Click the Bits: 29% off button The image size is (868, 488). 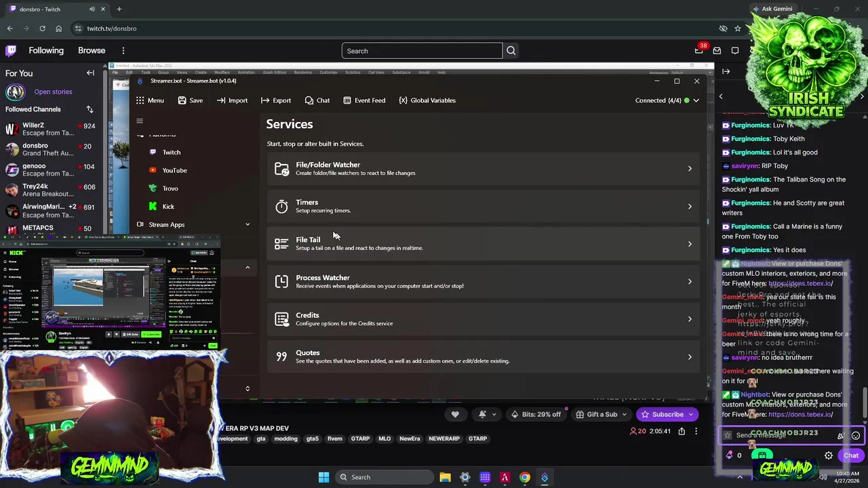point(536,414)
